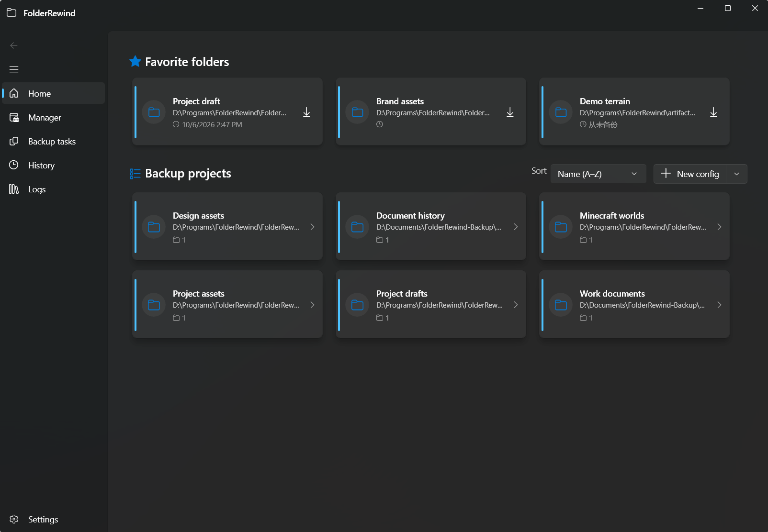
Task: Click the Work documents title text
Action: tap(612, 294)
